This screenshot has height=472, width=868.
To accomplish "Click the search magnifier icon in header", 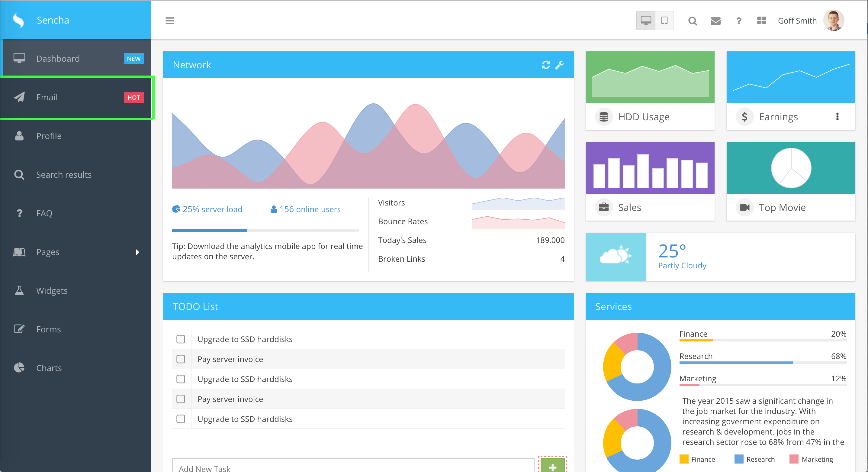I will coord(693,21).
